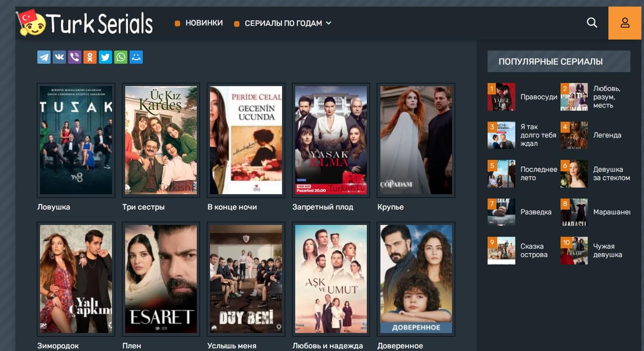The image size is (644, 351).
Task: Click the WhatsApp share icon
Action: [121, 57]
